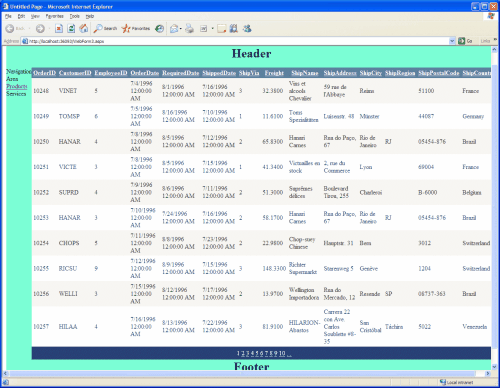Expand the Edit button dropdown arrow
The image size is (500, 388).
pos(212,29)
